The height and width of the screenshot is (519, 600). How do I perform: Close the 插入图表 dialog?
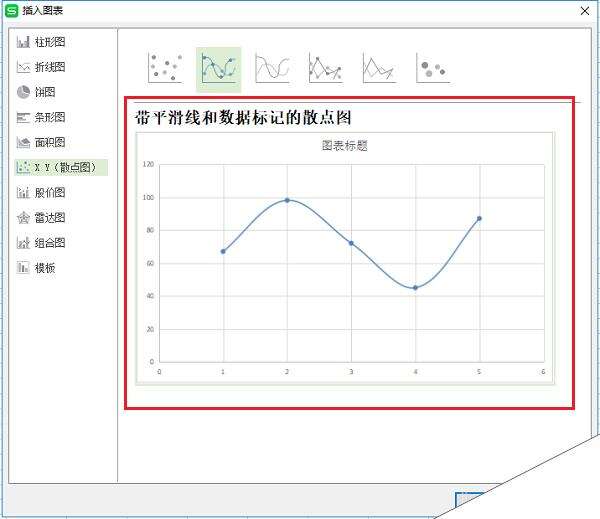585,11
